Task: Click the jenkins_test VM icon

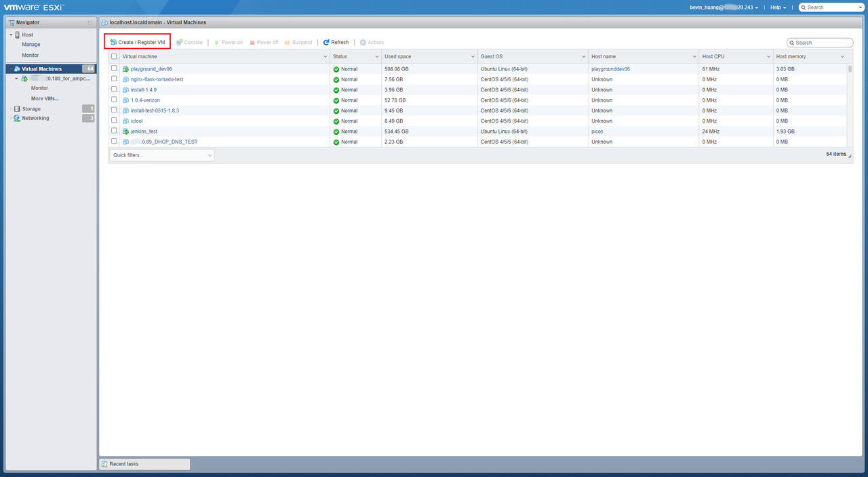Action: [125, 131]
